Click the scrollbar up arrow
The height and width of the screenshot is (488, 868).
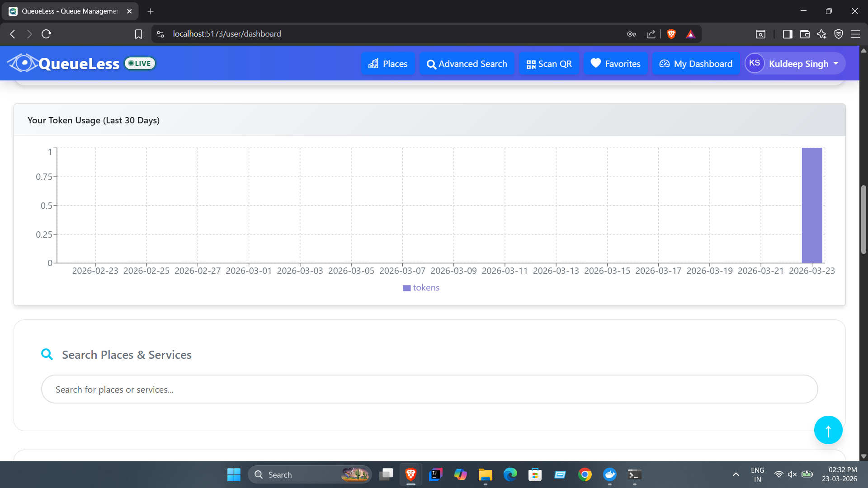(863, 50)
